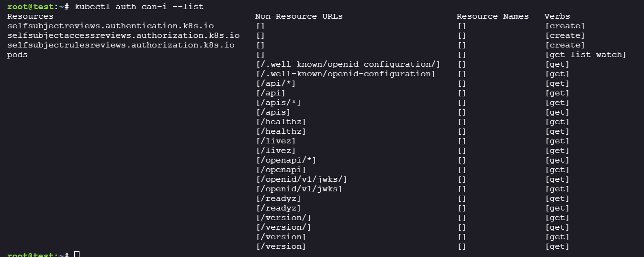Click the [get list watch] verbs entry
Viewport: 644px width, 257px height.
tap(586, 55)
